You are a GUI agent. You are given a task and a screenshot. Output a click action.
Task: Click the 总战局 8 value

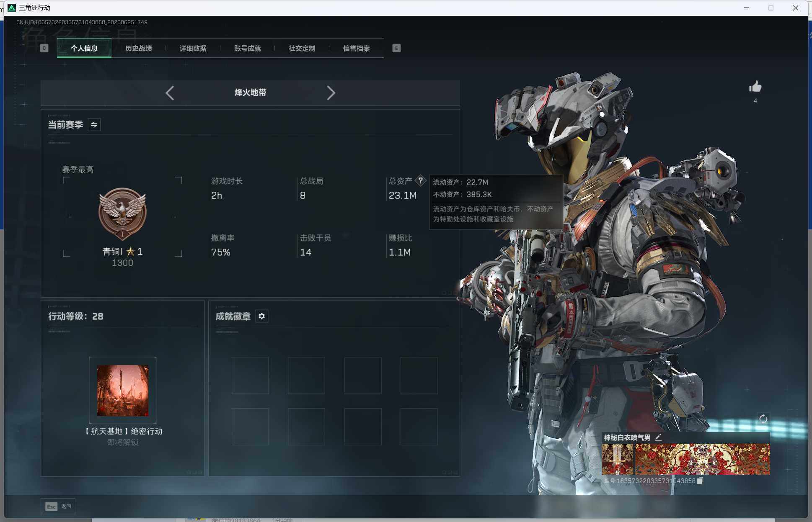click(x=303, y=195)
